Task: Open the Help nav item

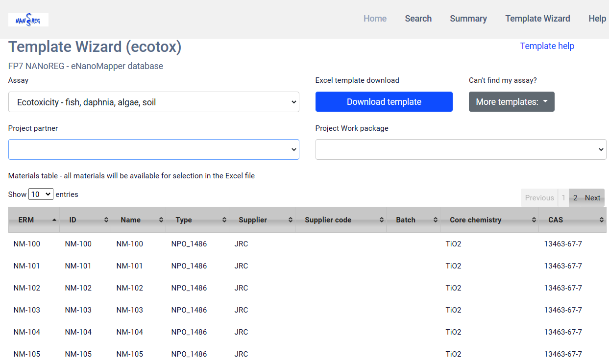Action: click(x=597, y=19)
